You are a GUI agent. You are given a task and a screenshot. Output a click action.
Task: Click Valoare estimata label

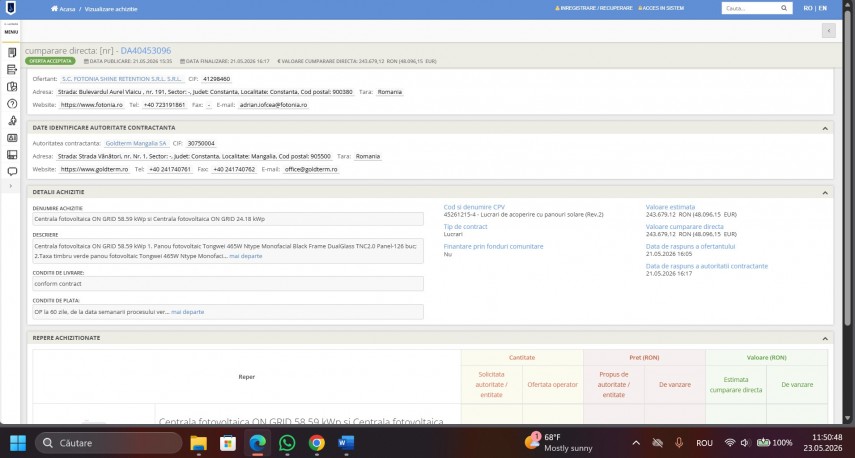pyautogui.click(x=670, y=207)
